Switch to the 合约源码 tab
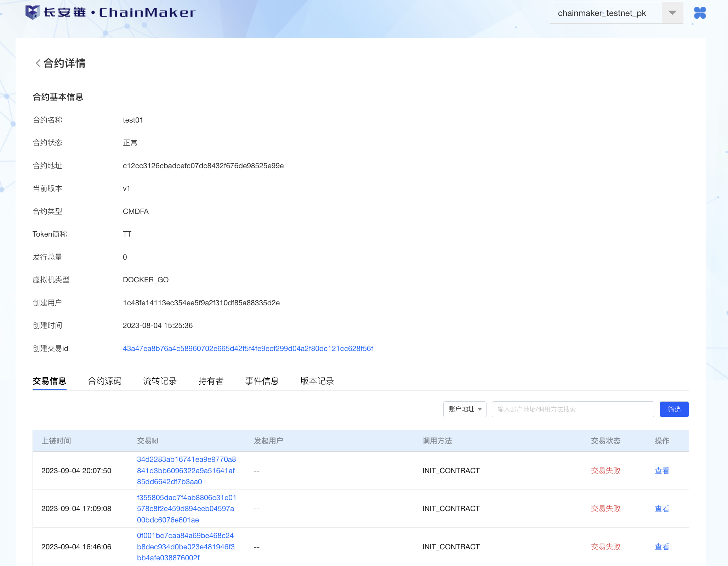The image size is (728, 566). [x=104, y=381]
